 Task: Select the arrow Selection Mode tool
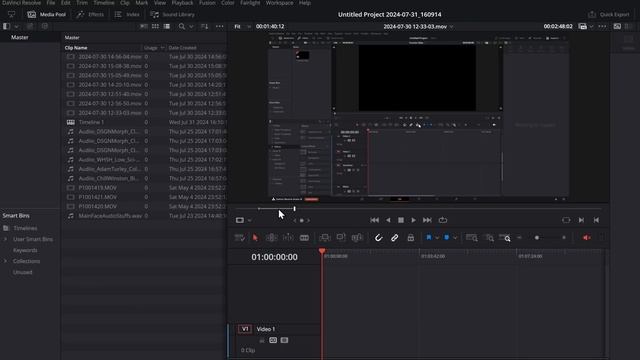click(255, 238)
